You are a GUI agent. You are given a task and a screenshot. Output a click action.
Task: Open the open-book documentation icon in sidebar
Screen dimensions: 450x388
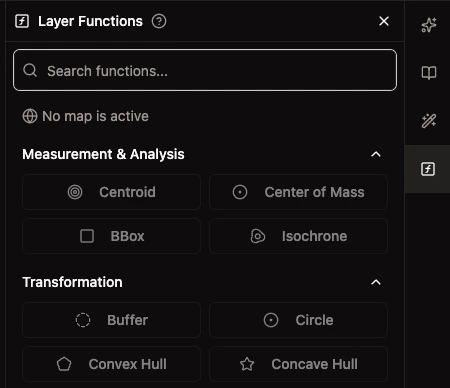click(429, 73)
